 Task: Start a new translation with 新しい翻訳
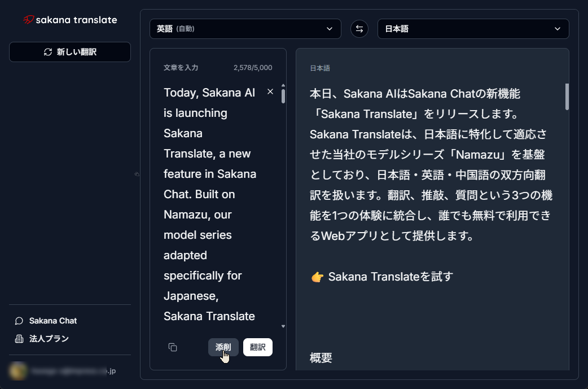point(70,52)
